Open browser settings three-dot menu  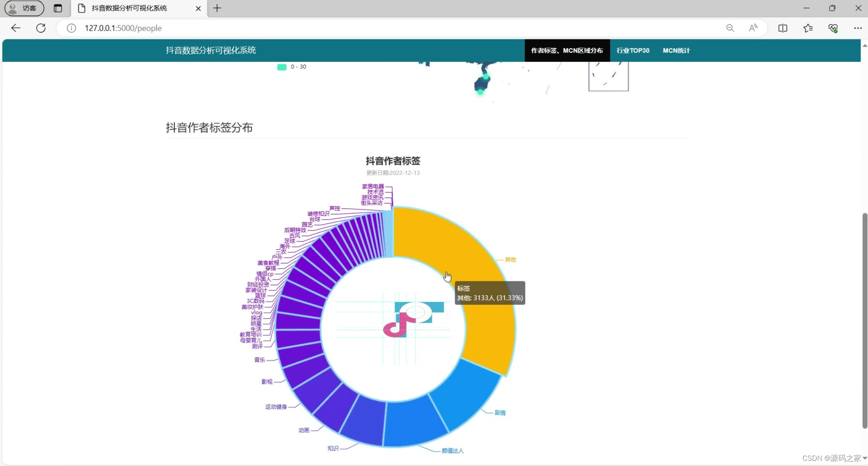pos(858,28)
